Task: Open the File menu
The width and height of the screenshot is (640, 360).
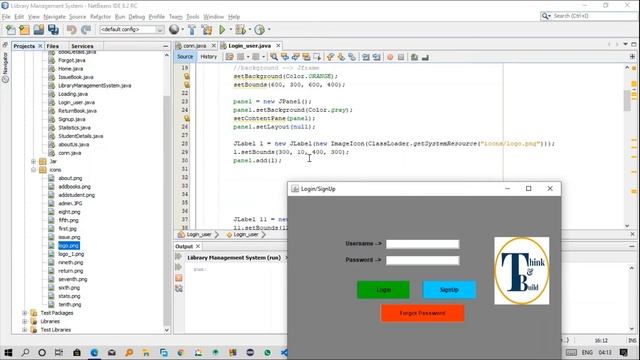Action: (x=6, y=17)
